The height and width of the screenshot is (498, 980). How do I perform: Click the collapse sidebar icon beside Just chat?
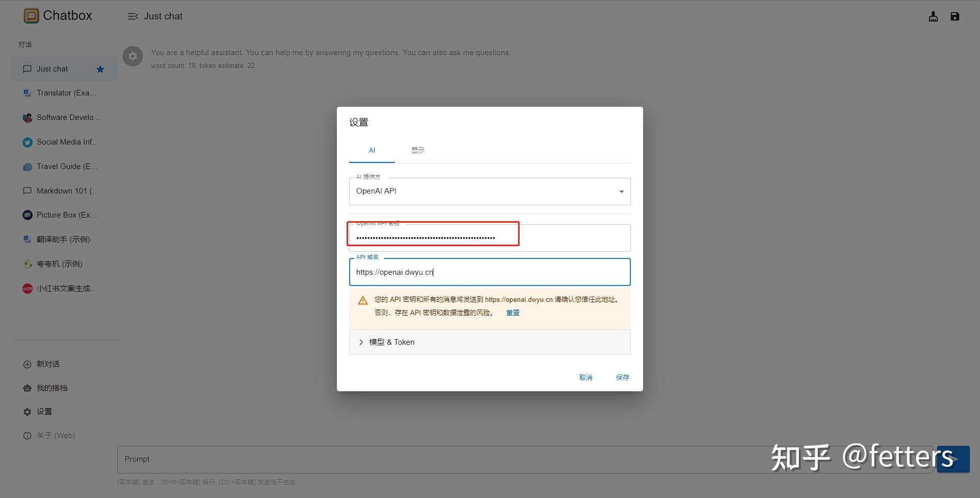tap(133, 16)
